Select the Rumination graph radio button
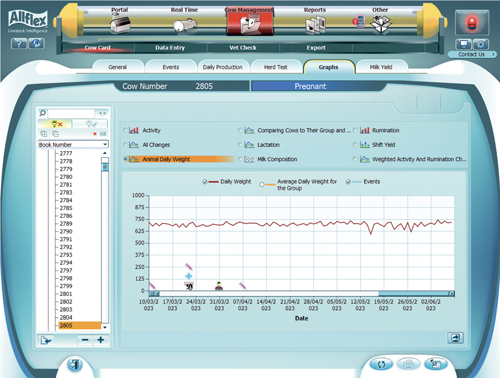Image resolution: width=500 pixels, height=378 pixels. 355,130
